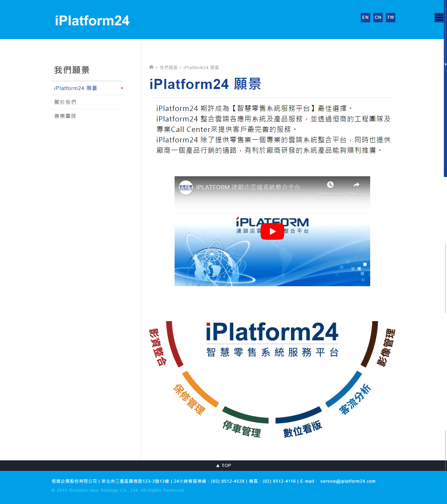447x504 pixels.
Task: Switch language to TW
Action: [x=390, y=17]
